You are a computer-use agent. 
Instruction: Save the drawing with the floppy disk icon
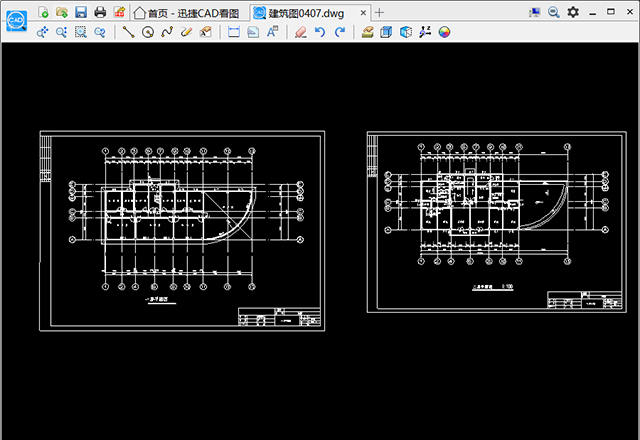pos(81,12)
